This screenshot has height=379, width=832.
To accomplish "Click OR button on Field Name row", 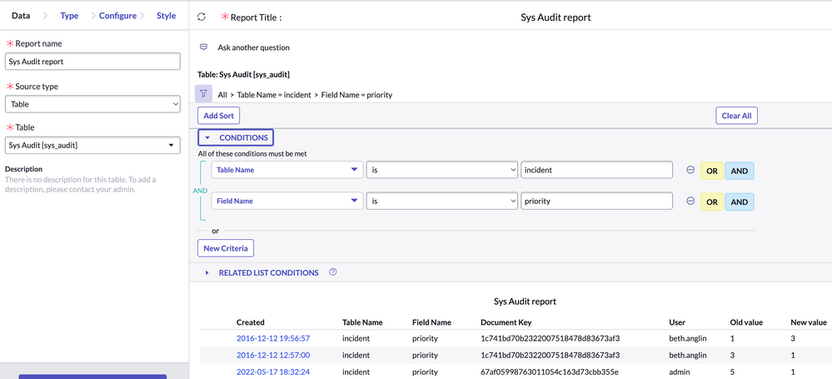I will click(712, 202).
